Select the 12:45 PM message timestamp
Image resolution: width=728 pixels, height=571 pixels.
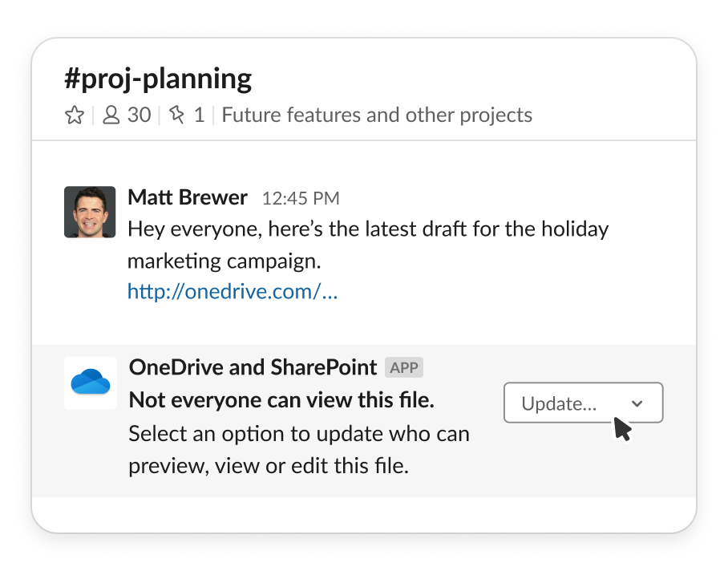coord(301,197)
